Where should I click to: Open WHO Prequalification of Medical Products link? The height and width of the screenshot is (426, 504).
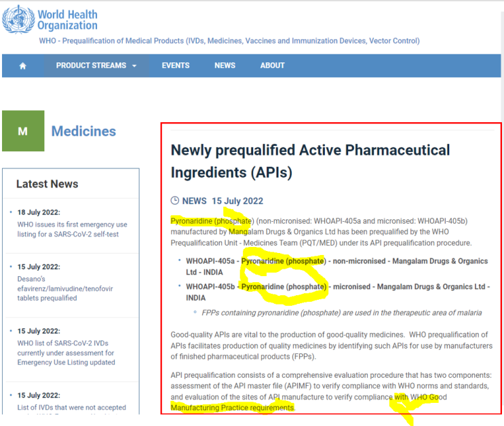[x=229, y=41]
